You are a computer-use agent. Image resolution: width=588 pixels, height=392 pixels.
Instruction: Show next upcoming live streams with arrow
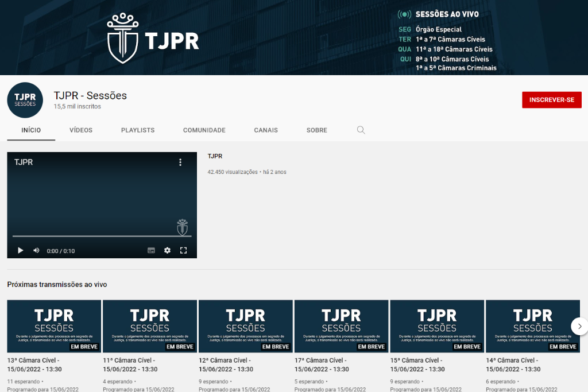(x=579, y=326)
